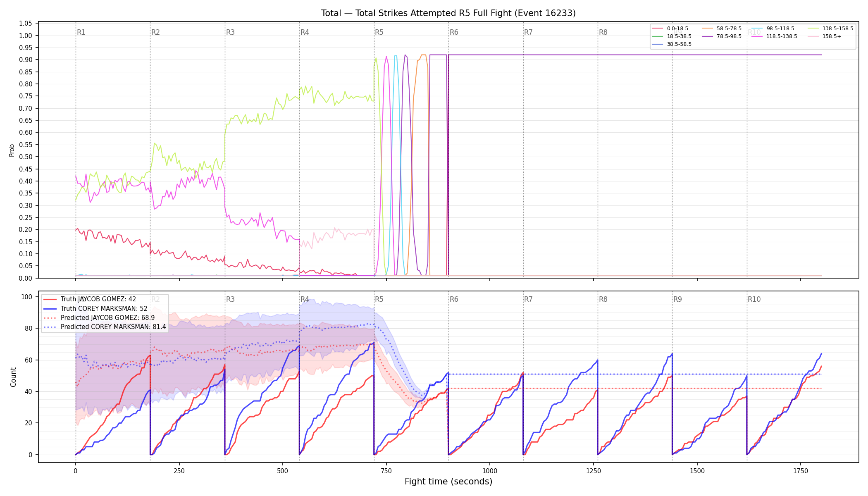Click the R6 round marker in count chart
Viewport: 868px width, 496px height.
pos(454,299)
